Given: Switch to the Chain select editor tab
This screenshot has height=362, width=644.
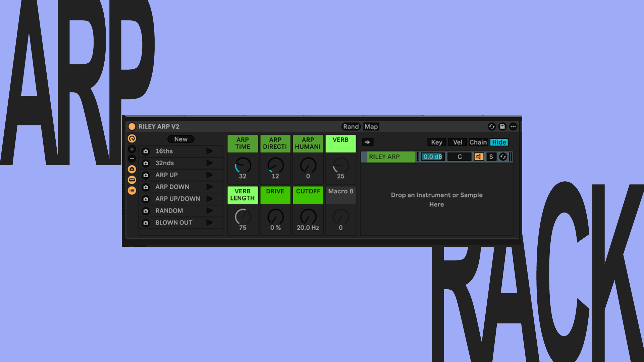Looking at the screenshot, I should coord(478,142).
